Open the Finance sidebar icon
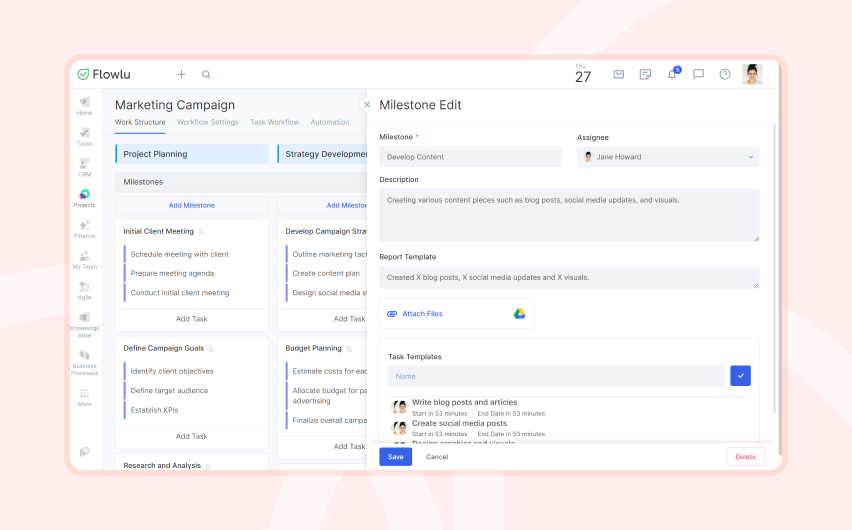This screenshot has width=852, height=530. 84,229
